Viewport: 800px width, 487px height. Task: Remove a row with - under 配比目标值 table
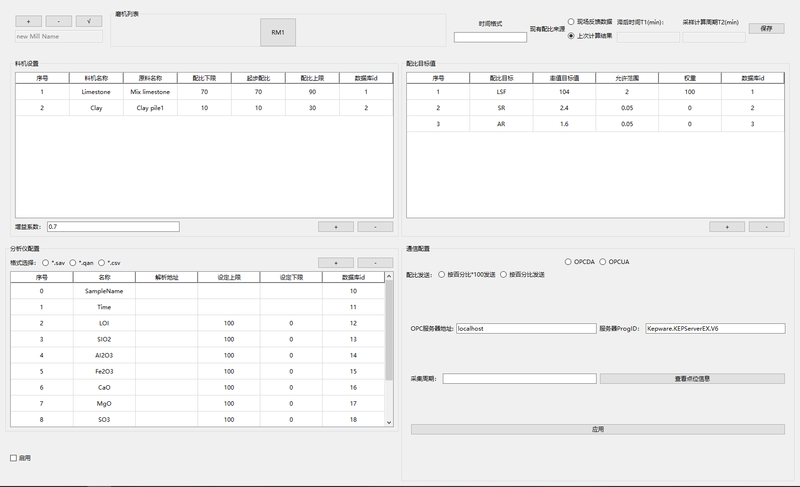(766, 227)
